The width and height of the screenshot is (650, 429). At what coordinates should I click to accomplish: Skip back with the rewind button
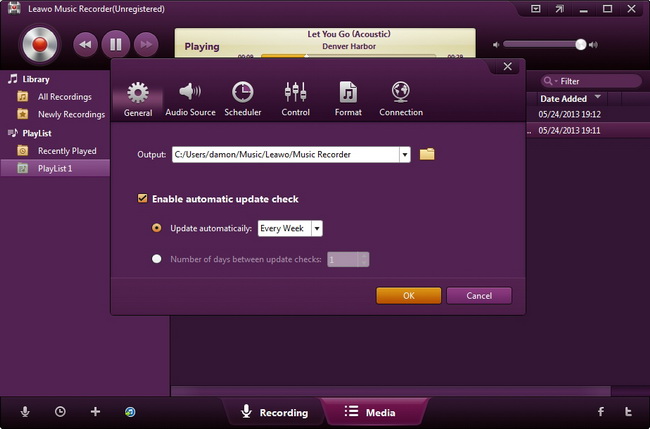tap(85, 44)
